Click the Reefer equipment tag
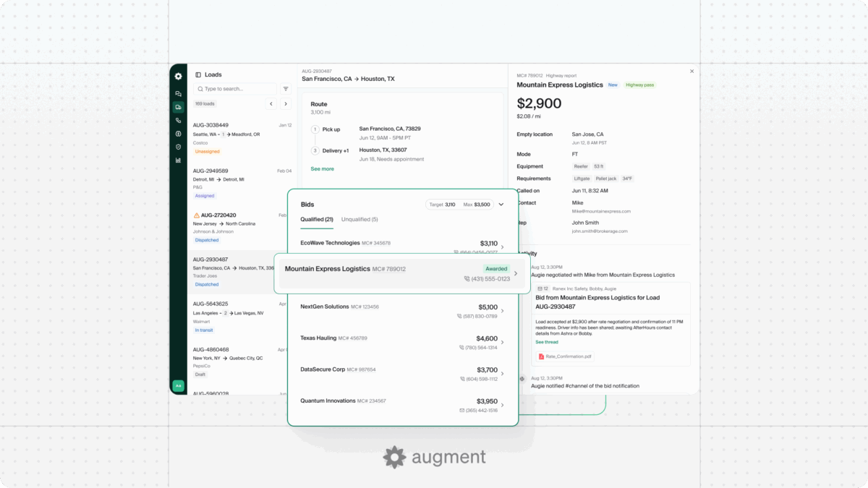The image size is (868, 488). point(581,166)
